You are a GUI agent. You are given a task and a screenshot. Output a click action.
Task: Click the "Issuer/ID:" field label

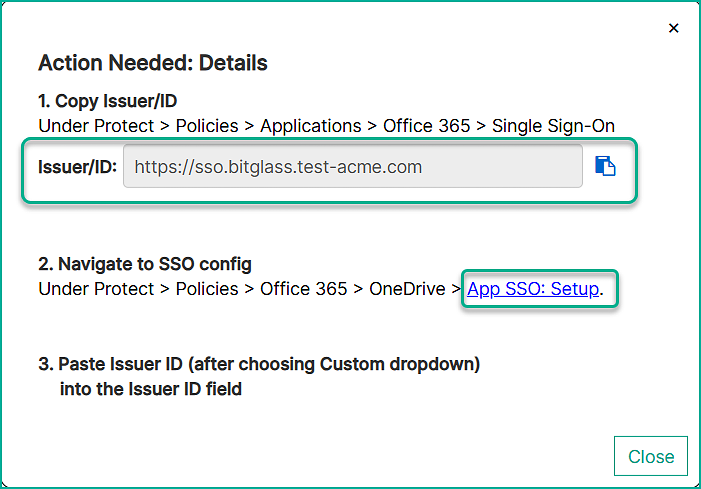click(75, 167)
